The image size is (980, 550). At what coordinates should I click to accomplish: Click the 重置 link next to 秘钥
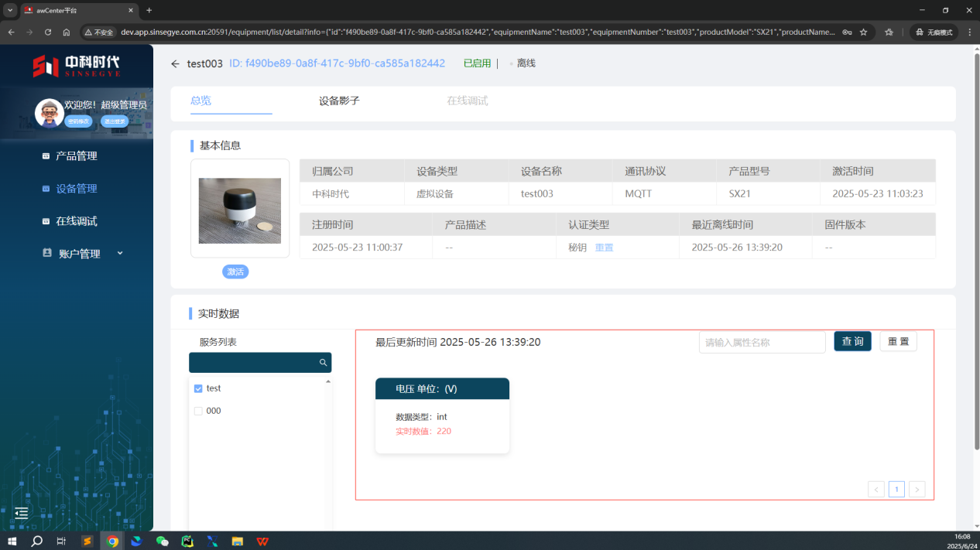point(604,248)
